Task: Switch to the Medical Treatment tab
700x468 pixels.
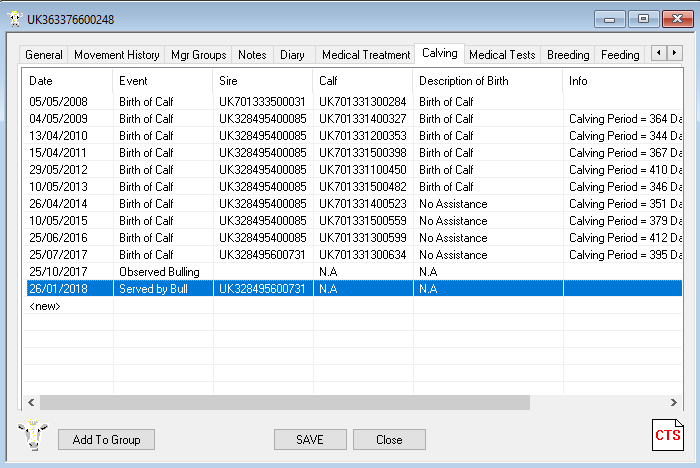Action: (x=365, y=55)
